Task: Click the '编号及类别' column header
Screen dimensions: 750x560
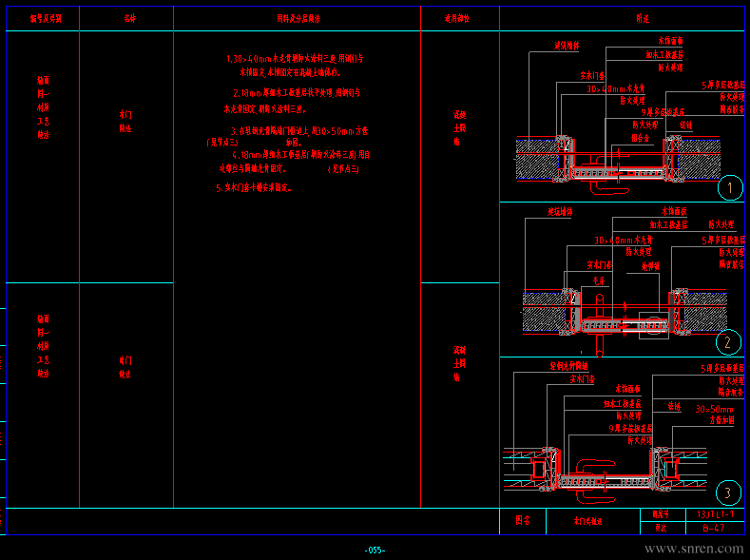Action: point(46,19)
